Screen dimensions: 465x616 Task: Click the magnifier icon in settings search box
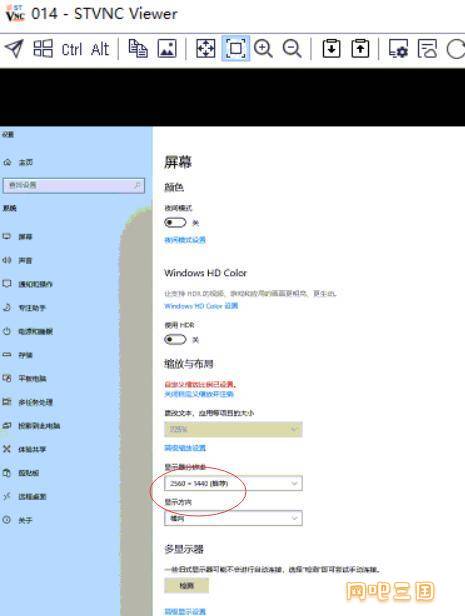point(137,185)
